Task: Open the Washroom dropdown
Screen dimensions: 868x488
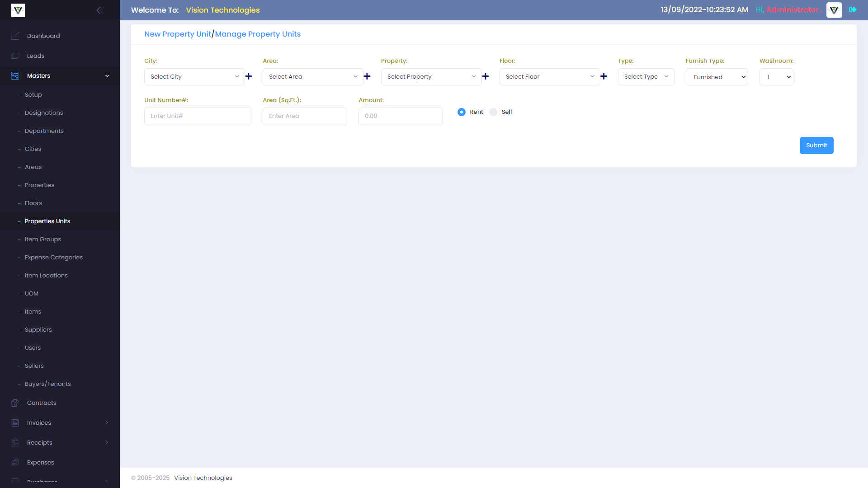Action: click(x=776, y=77)
